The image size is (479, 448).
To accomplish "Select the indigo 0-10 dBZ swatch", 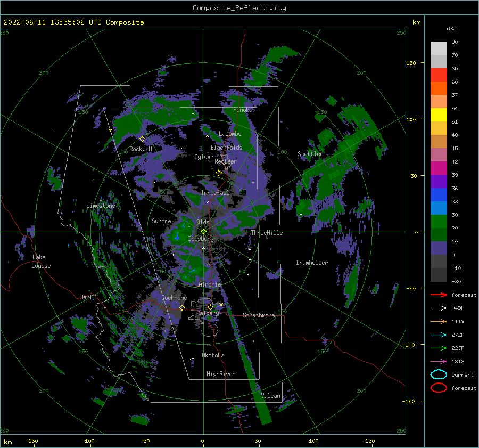I will click(x=439, y=248).
